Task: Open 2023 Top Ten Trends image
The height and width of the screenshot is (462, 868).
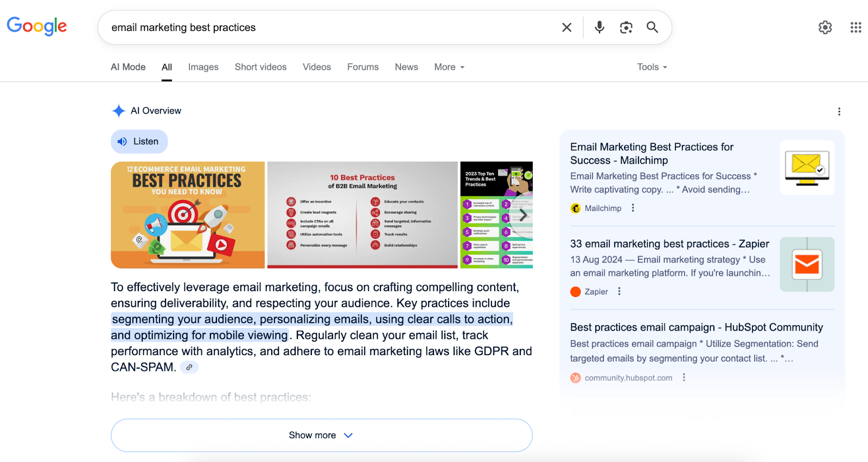Action: pos(496,215)
